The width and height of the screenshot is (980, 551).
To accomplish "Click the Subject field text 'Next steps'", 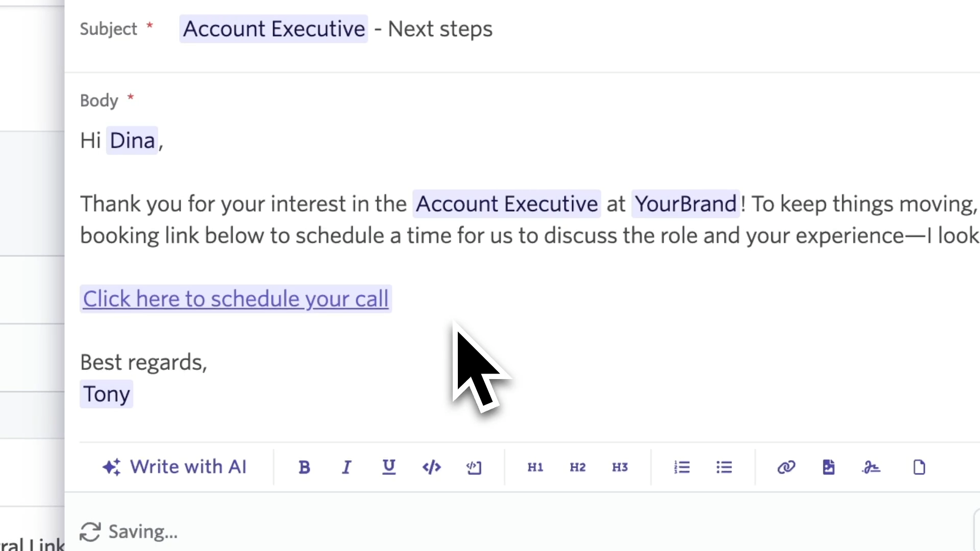I will pyautogui.click(x=440, y=29).
